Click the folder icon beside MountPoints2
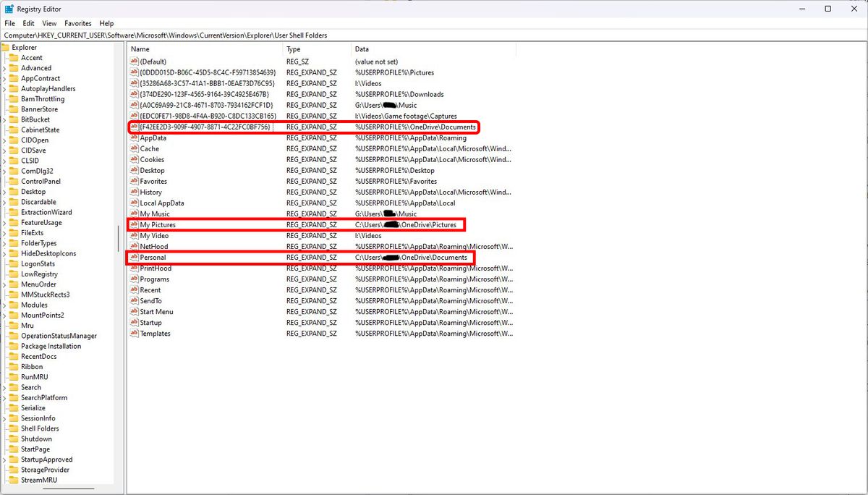Screen dimensions: 868x495 15,315
